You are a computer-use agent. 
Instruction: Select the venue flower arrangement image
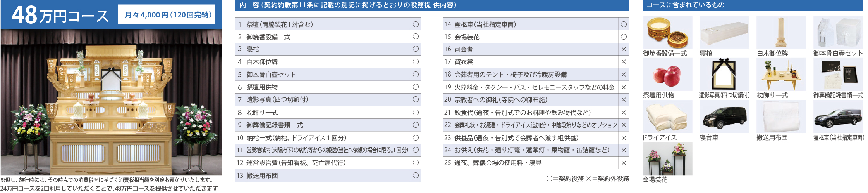[x=667, y=159]
